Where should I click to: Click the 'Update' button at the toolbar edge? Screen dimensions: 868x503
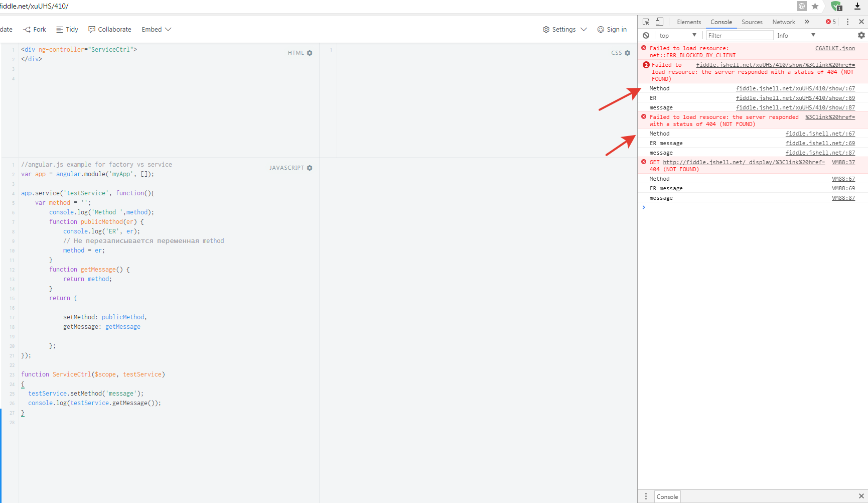pos(6,30)
